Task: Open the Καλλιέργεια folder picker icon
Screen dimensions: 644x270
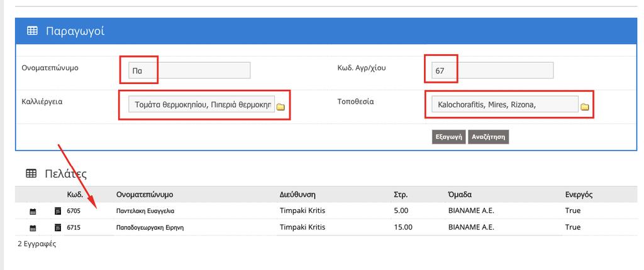Action: (x=280, y=107)
